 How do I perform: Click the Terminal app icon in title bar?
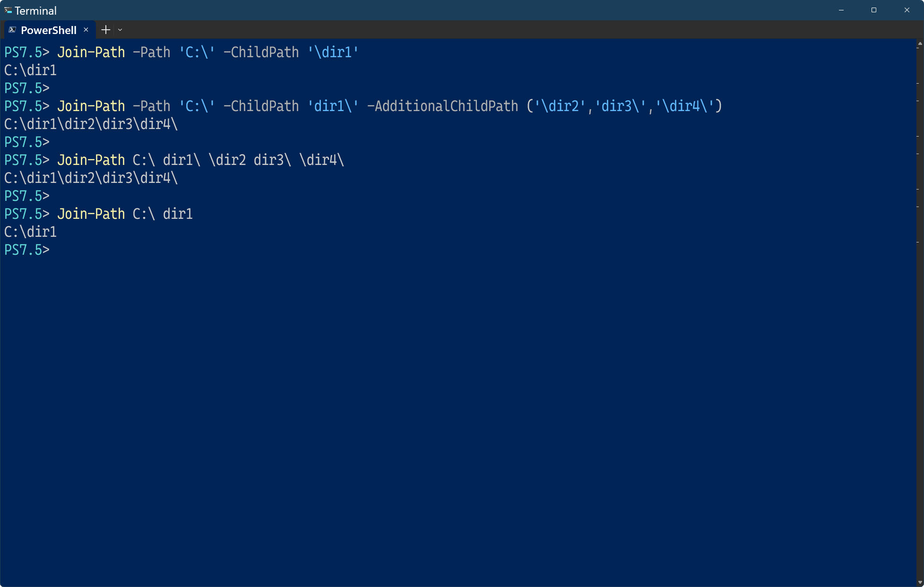pyautogui.click(x=8, y=10)
